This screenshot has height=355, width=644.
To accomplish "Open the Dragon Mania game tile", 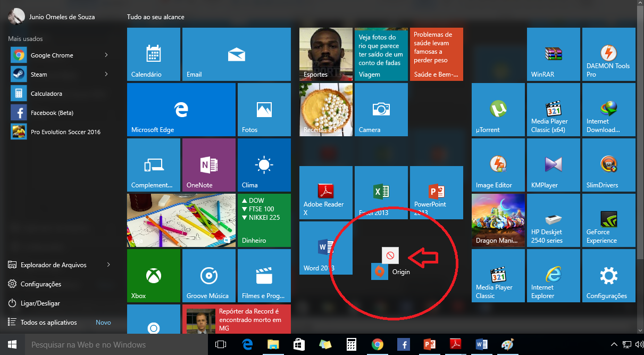I will [498, 220].
